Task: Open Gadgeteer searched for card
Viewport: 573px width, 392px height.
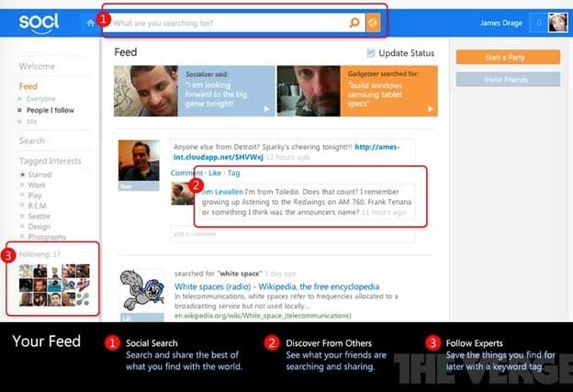Action: point(388,91)
